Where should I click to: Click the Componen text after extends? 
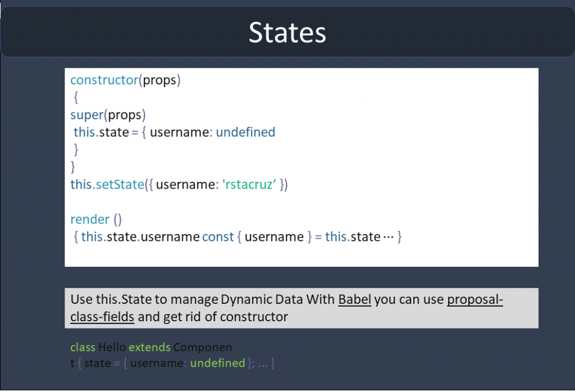202,347
